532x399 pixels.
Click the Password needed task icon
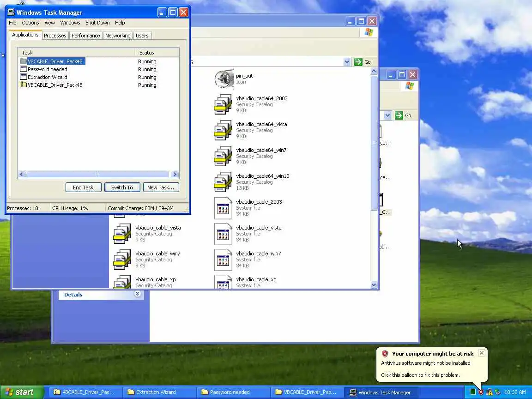tap(24, 69)
